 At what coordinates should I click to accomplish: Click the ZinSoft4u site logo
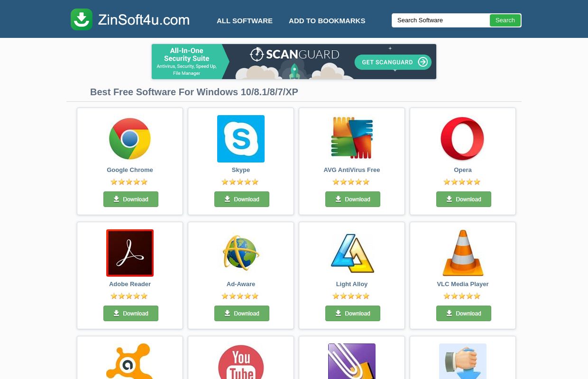coord(129,19)
